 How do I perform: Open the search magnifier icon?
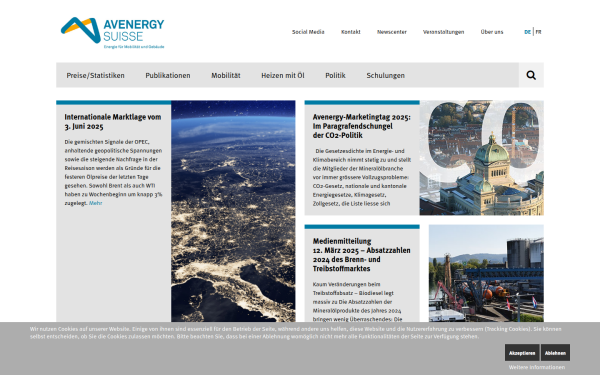[x=531, y=75]
